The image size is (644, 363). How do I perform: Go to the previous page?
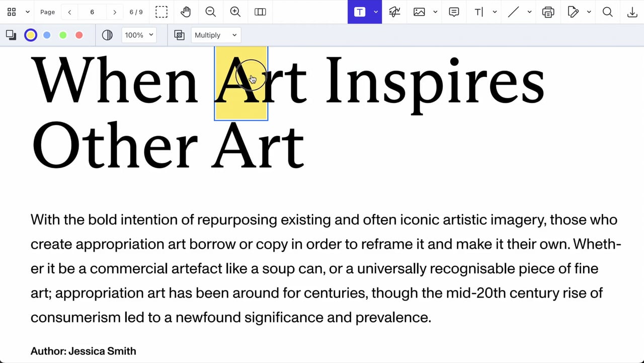coord(69,12)
